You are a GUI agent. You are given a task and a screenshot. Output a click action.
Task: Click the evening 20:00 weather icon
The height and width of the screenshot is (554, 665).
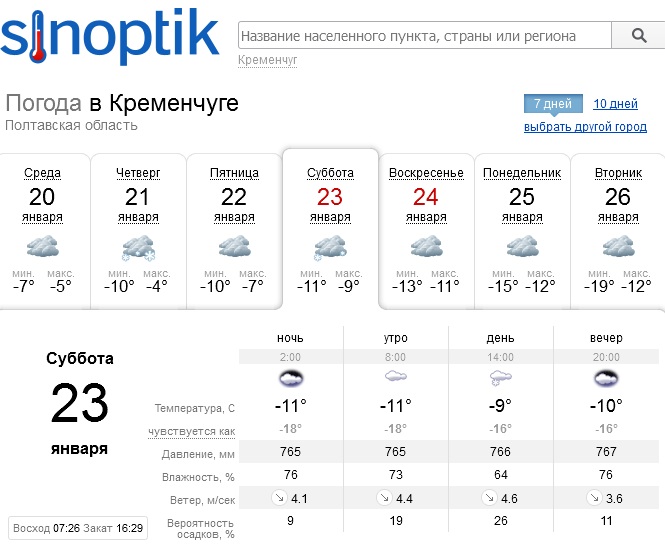606,378
